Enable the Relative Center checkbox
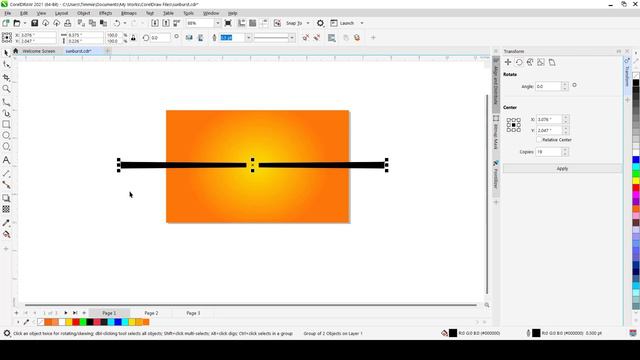The width and height of the screenshot is (640, 360). (539, 140)
